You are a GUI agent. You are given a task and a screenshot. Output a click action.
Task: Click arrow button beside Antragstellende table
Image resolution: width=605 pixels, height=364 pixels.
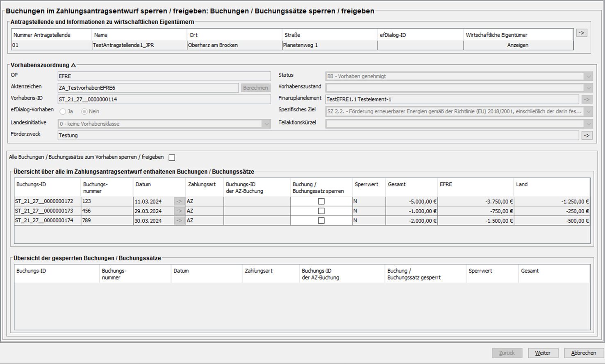pos(582,33)
